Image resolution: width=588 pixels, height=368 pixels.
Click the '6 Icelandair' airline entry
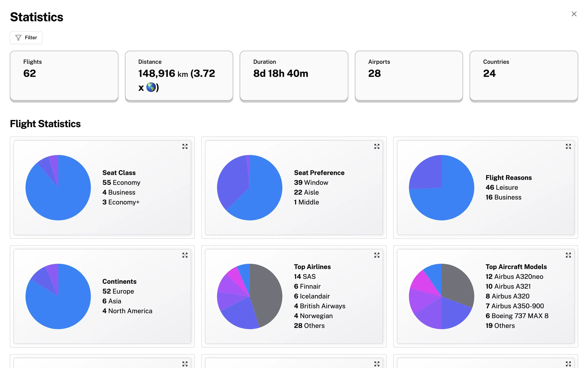(x=312, y=296)
